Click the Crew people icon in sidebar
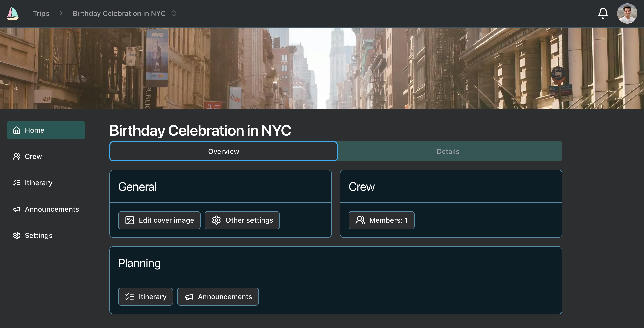 [x=17, y=156]
